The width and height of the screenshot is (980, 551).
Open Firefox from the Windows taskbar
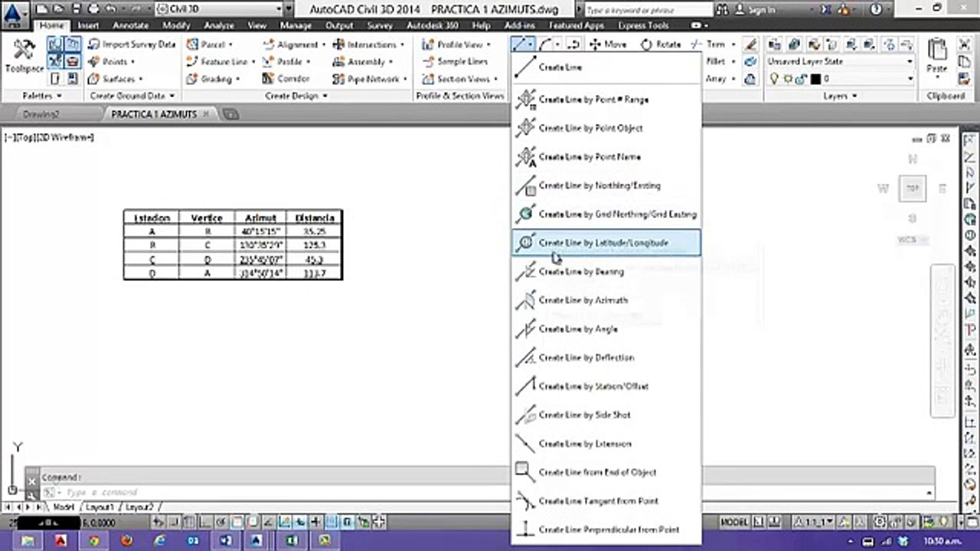click(126, 540)
